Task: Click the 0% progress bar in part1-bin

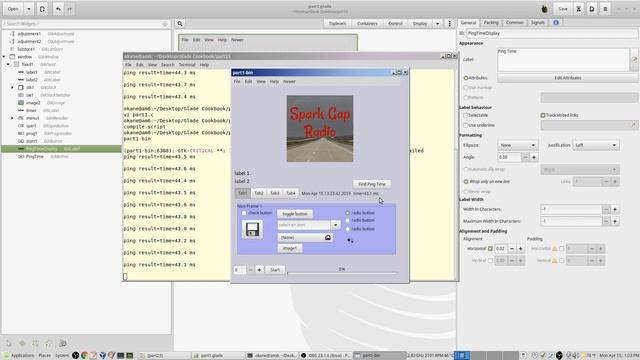Action: click(x=342, y=271)
